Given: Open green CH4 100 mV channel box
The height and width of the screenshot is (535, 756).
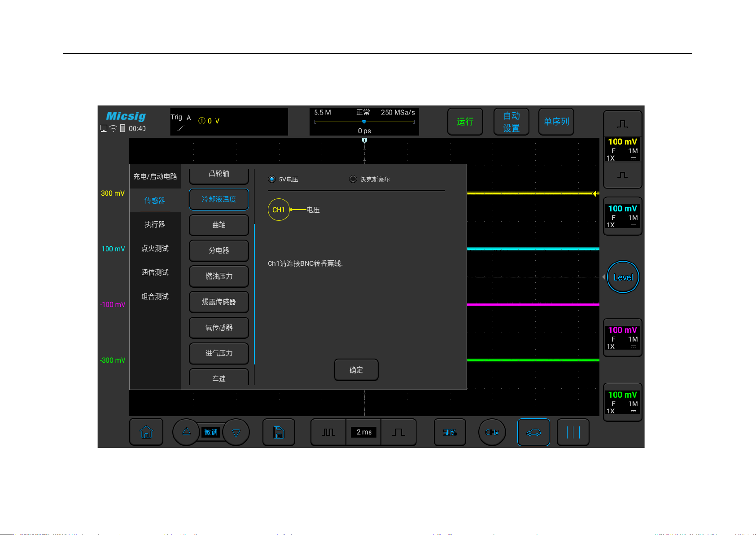Looking at the screenshot, I should (x=622, y=402).
